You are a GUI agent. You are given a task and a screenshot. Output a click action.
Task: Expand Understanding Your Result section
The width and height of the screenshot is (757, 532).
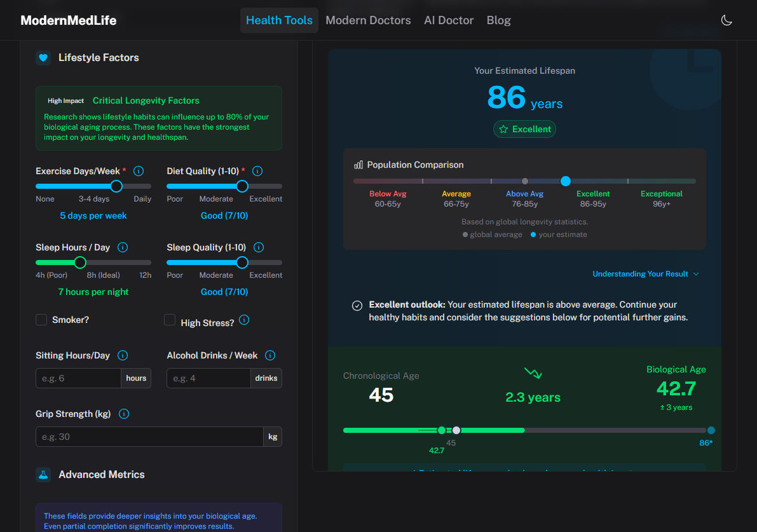point(645,274)
